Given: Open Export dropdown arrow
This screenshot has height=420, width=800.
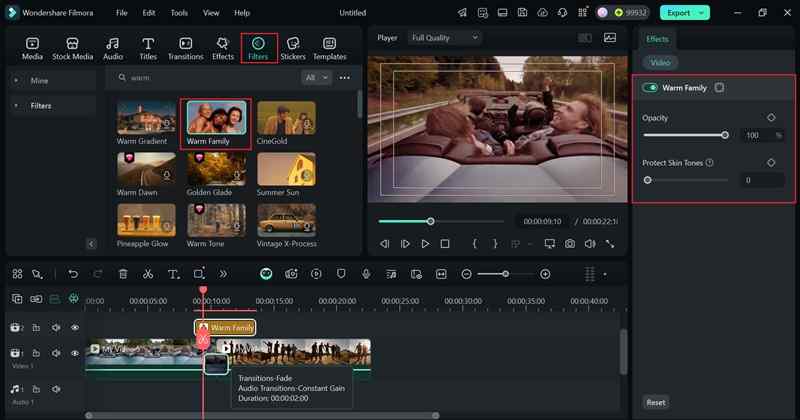Looking at the screenshot, I should (x=703, y=13).
